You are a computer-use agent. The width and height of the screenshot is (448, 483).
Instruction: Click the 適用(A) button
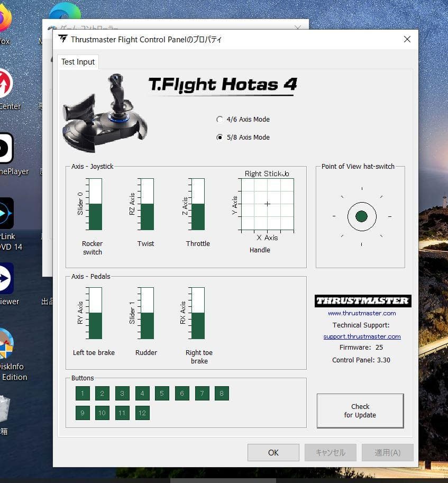[387, 452]
